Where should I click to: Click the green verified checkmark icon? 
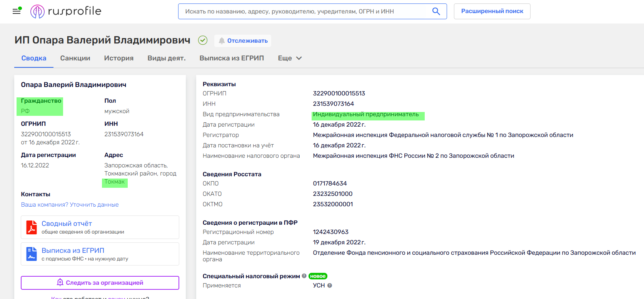click(x=203, y=40)
